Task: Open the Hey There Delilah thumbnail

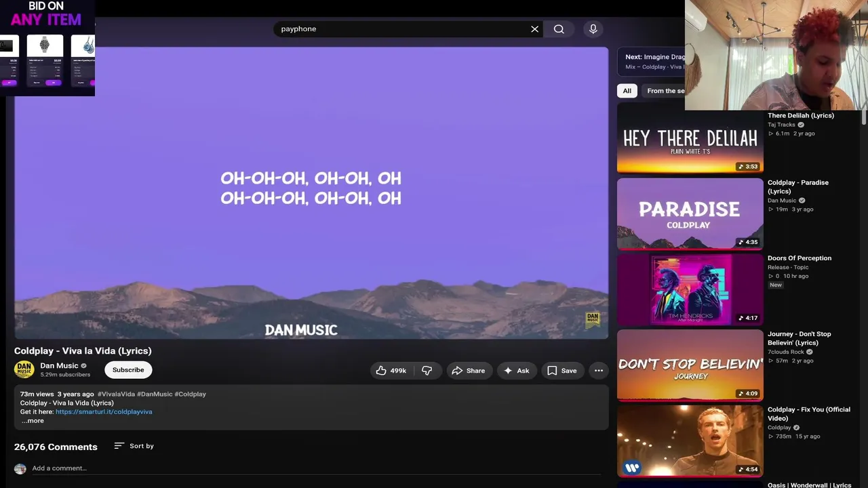Action: point(690,139)
